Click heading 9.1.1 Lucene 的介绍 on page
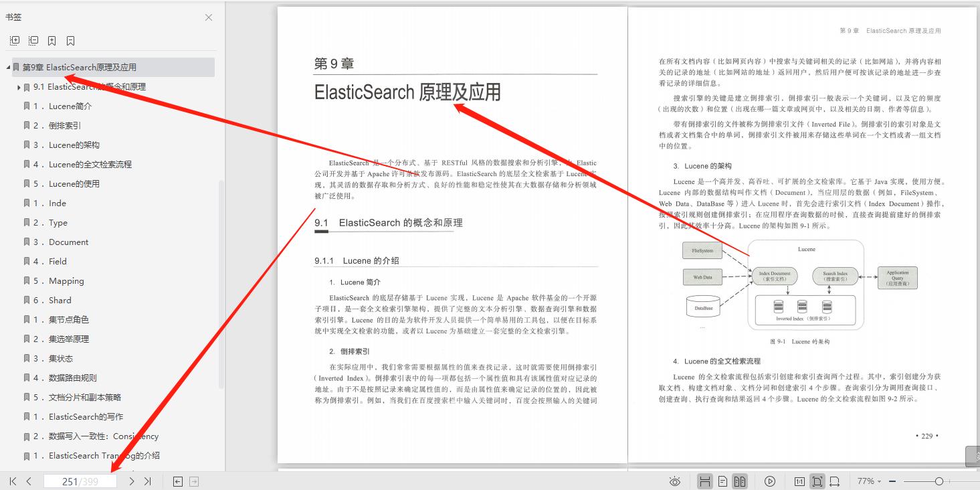Screen dimensions: 980x490 point(357,261)
